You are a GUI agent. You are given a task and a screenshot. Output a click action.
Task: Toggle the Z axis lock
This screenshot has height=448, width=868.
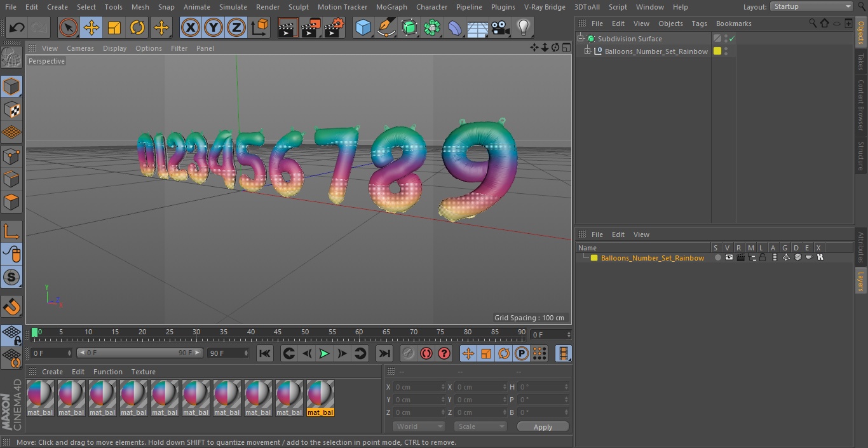pos(236,28)
